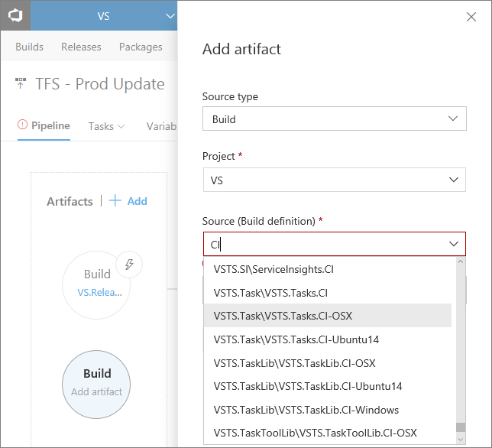This screenshot has height=448, width=492.
Task: Choose VSTS.TaskLib\VSTS.TaskLib.CI-Windows option
Action: point(328,410)
